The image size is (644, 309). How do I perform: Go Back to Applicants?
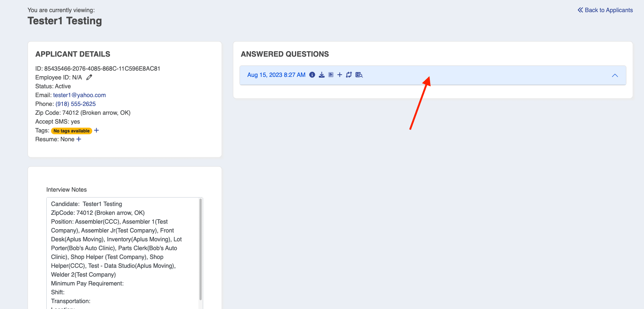605,10
